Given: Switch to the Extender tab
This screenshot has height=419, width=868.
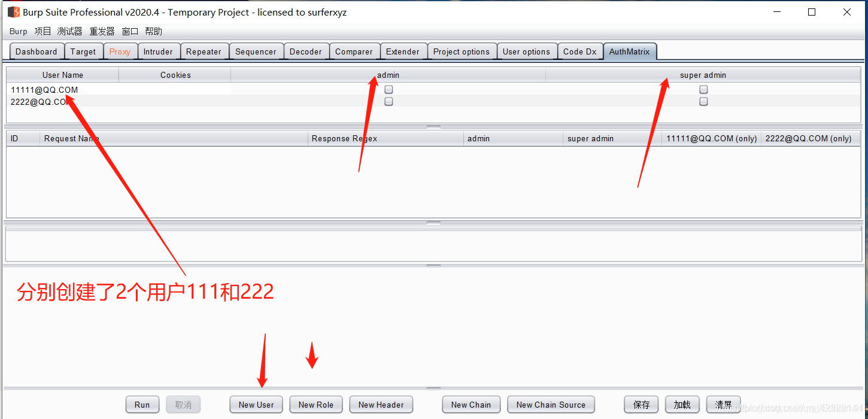Looking at the screenshot, I should (403, 51).
